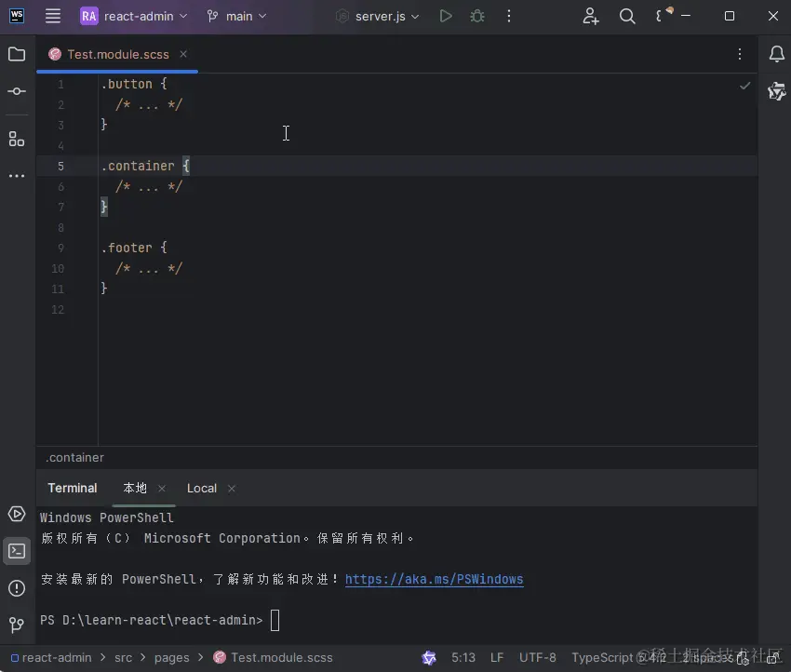791x672 pixels.
Task: Switch to the Local terminal tab
Action: click(202, 489)
